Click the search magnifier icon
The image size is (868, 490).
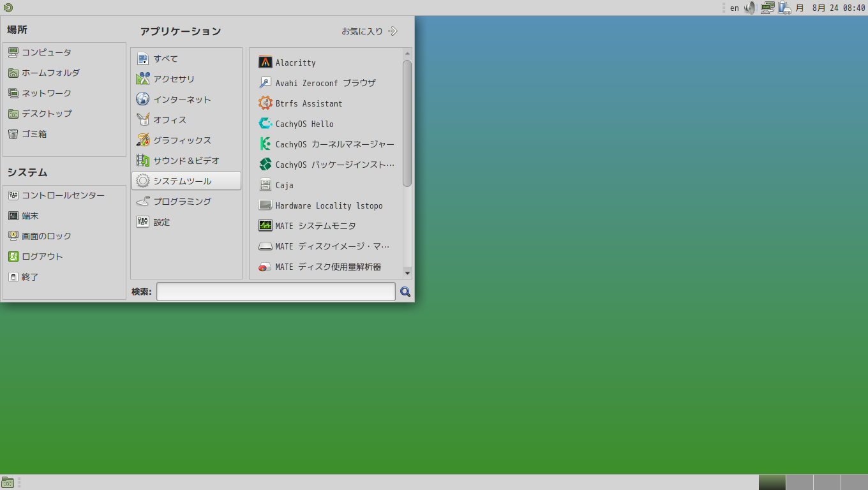tap(405, 292)
